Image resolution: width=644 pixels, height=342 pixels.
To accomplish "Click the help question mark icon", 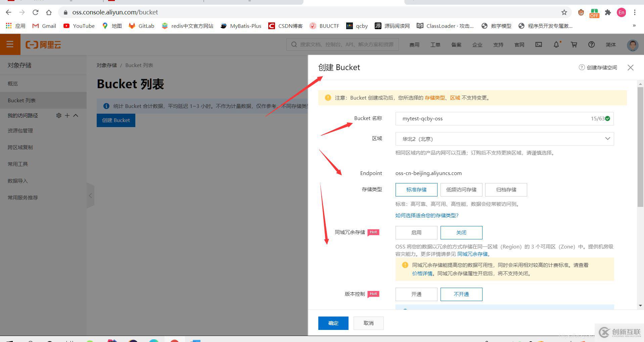I will [591, 44].
